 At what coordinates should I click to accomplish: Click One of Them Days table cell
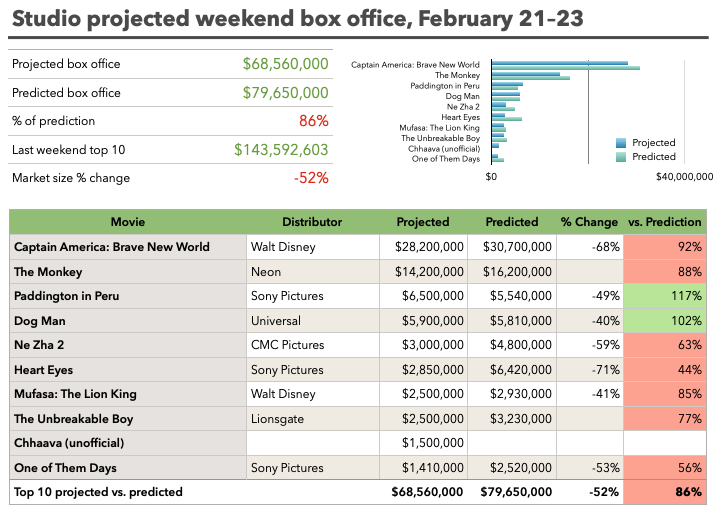[128, 468]
